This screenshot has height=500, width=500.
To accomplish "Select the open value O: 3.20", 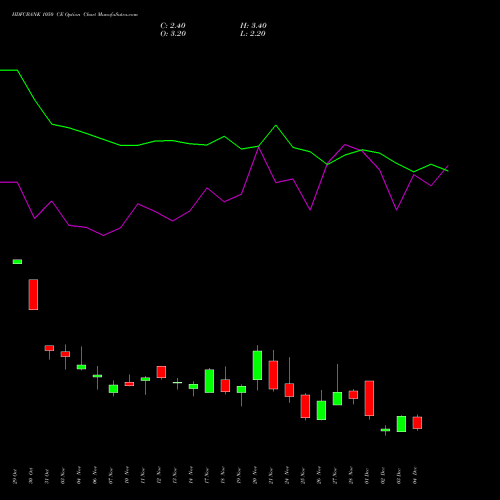I will pos(173,34).
